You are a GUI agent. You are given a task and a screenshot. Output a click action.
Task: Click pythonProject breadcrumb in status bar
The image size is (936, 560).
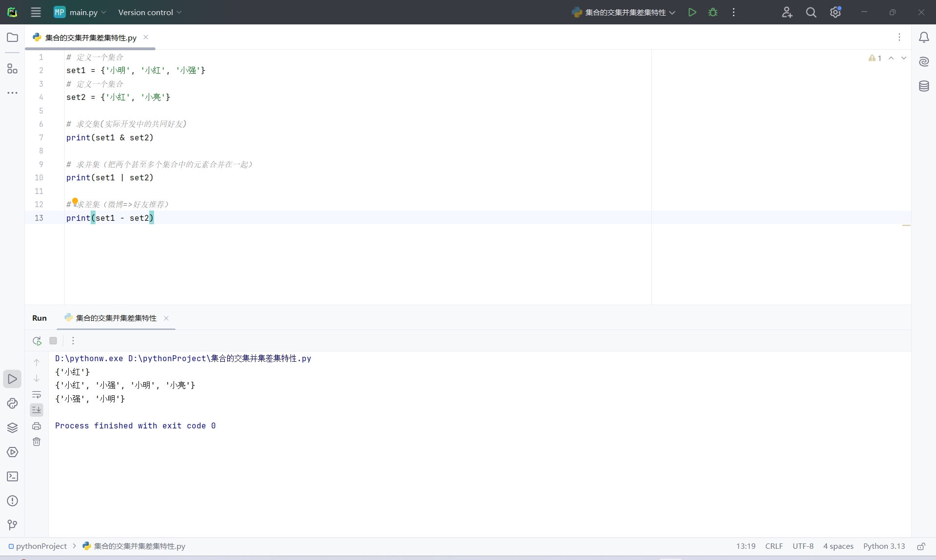coord(41,546)
